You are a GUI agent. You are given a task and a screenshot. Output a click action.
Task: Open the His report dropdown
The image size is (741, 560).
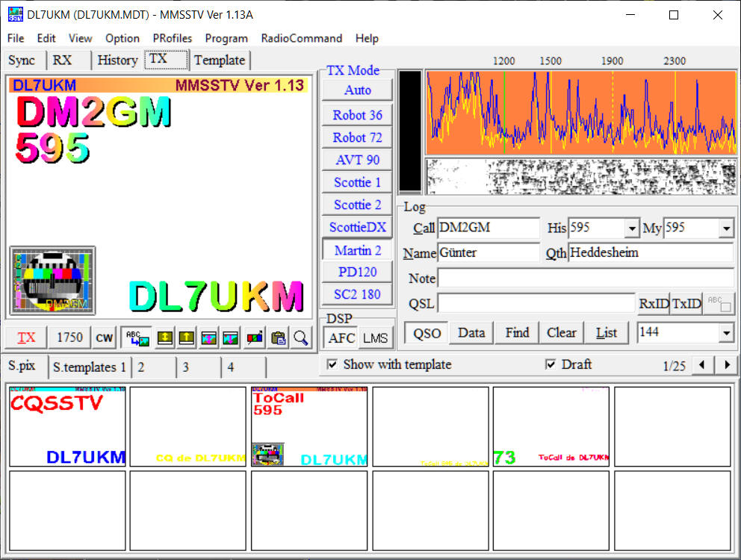tap(632, 228)
